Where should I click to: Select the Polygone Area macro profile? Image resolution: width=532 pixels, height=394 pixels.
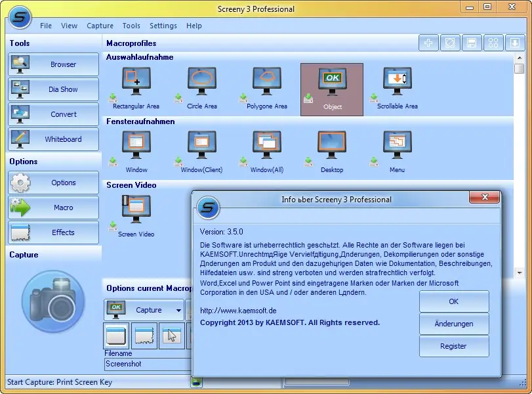(x=267, y=88)
